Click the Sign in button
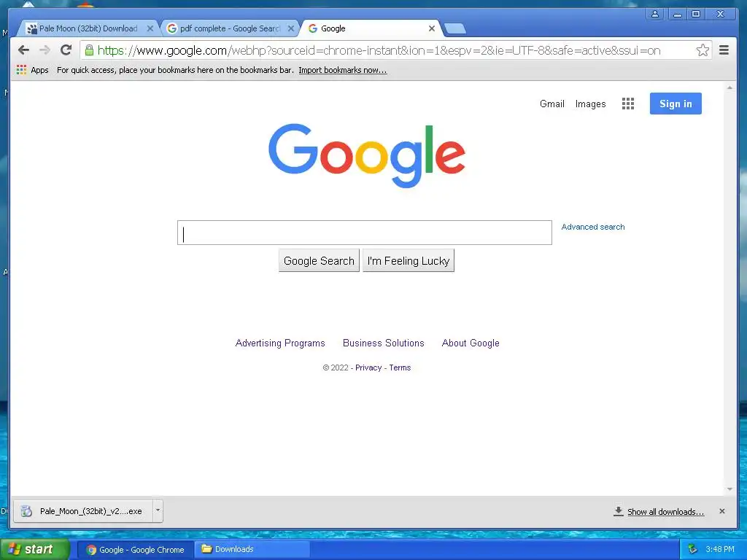 (676, 104)
